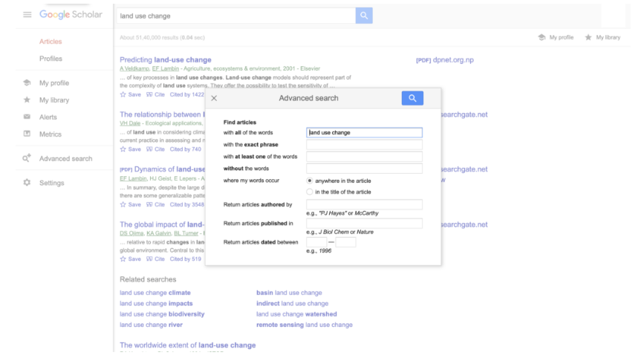Click the magnifier button next to top search box
Image resolution: width=644 pixels, height=364 pixels.
(364, 16)
